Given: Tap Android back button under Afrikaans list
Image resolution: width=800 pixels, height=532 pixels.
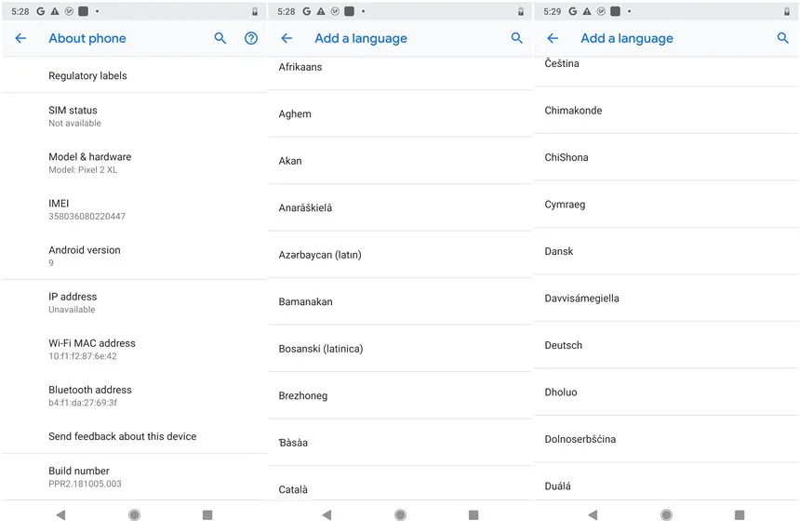Looking at the screenshot, I should (x=327, y=515).
